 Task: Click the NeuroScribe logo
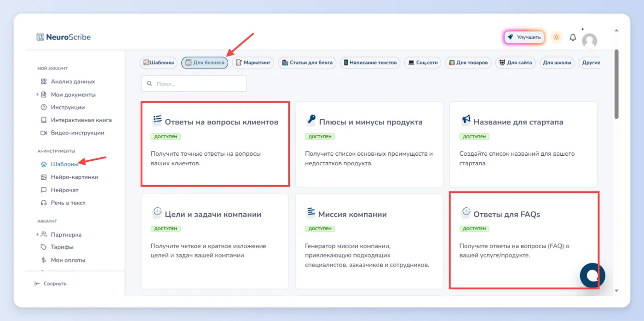pyautogui.click(x=63, y=37)
